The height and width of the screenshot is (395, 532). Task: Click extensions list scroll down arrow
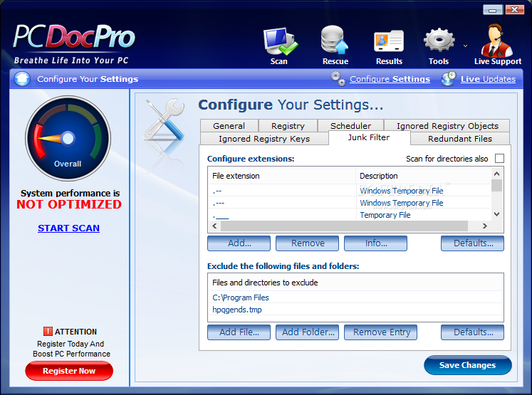tap(496, 214)
